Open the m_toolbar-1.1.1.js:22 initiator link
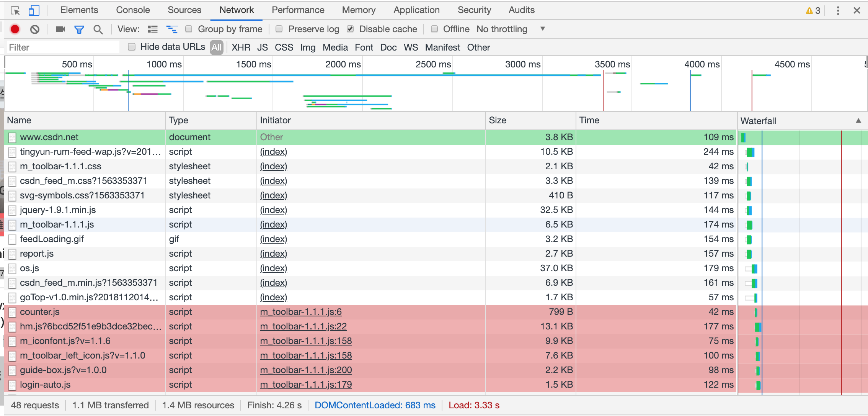 303,326
